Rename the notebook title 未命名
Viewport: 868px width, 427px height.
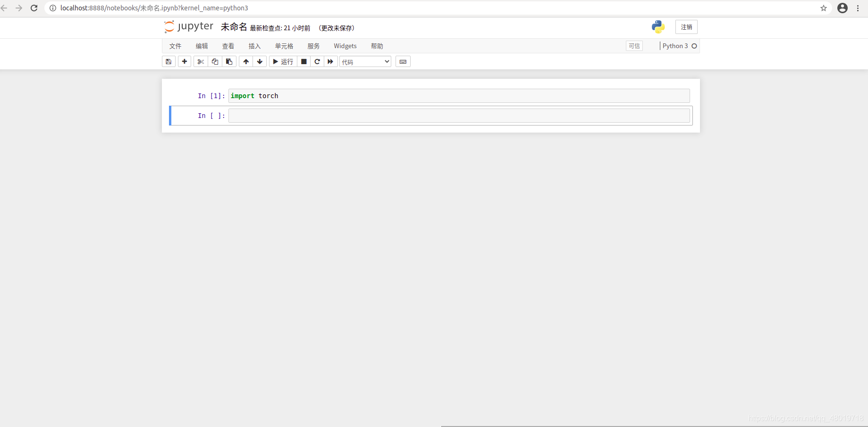pos(234,27)
